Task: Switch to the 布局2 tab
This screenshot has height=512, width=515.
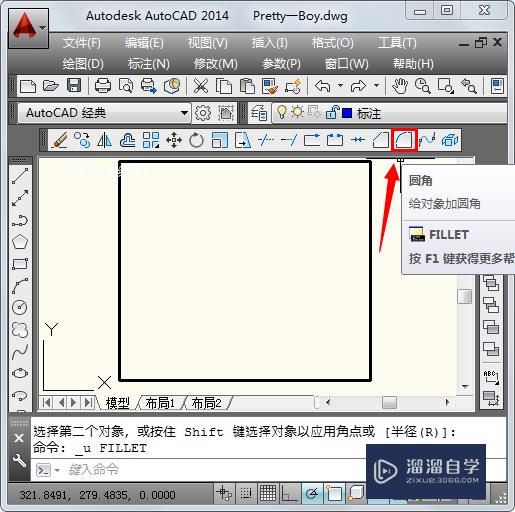Action: pyautogui.click(x=206, y=403)
